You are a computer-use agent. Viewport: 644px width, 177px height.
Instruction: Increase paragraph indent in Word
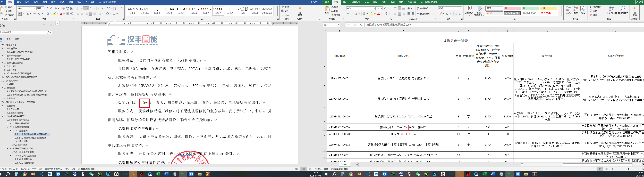click(x=103, y=9)
